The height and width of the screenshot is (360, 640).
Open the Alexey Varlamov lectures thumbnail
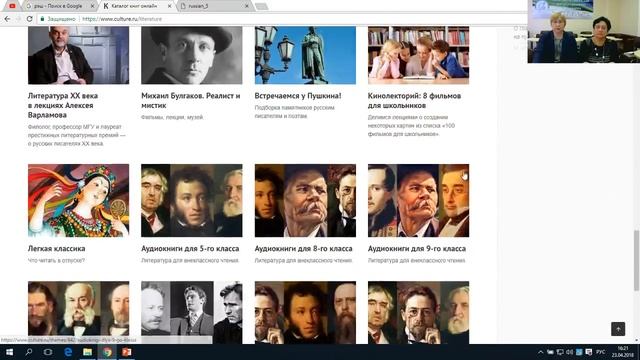point(78,55)
